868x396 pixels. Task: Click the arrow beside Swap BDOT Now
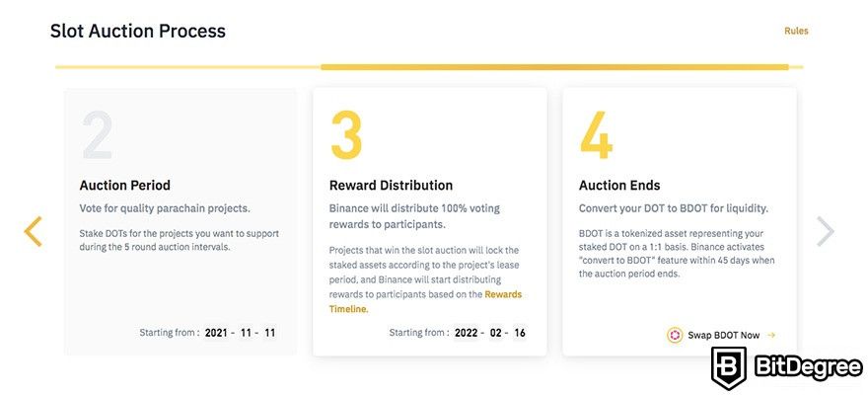[771, 335]
